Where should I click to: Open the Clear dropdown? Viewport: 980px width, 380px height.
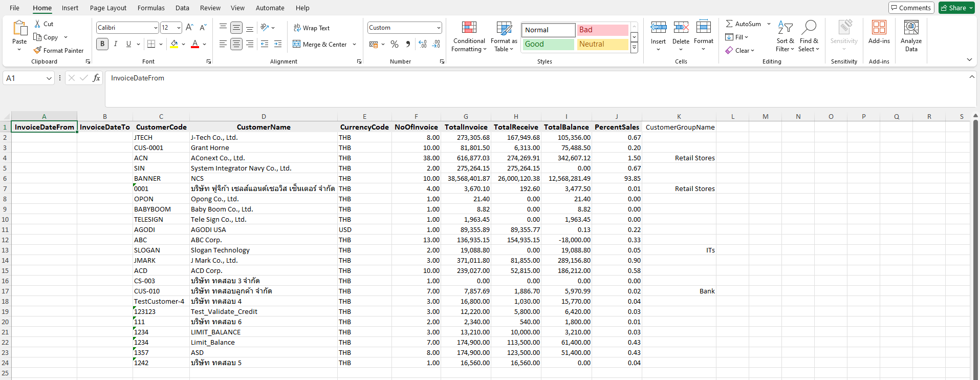740,50
